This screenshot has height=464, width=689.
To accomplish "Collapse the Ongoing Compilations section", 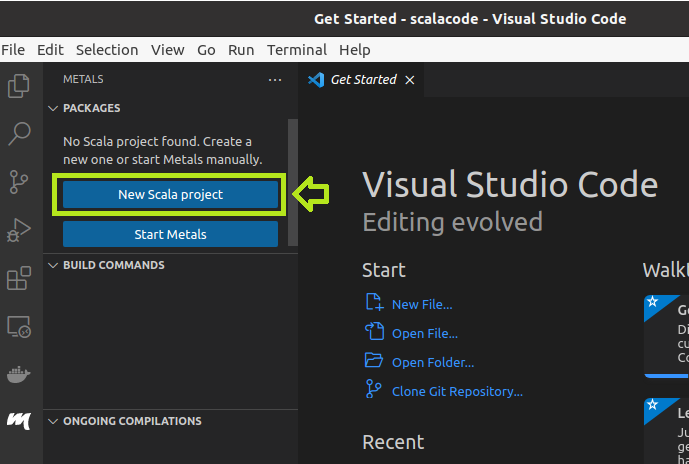I will (54, 421).
